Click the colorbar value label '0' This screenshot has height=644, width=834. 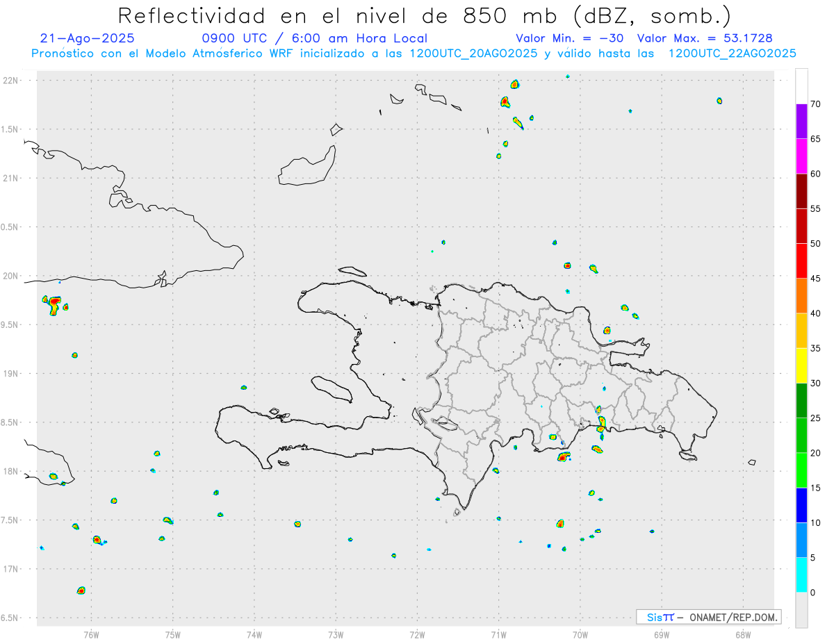click(812, 592)
